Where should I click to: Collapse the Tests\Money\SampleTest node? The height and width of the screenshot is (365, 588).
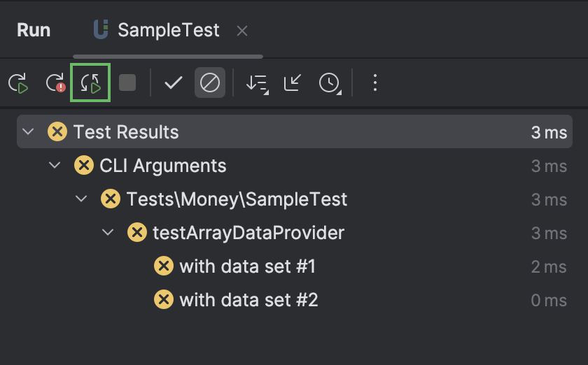pos(81,199)
